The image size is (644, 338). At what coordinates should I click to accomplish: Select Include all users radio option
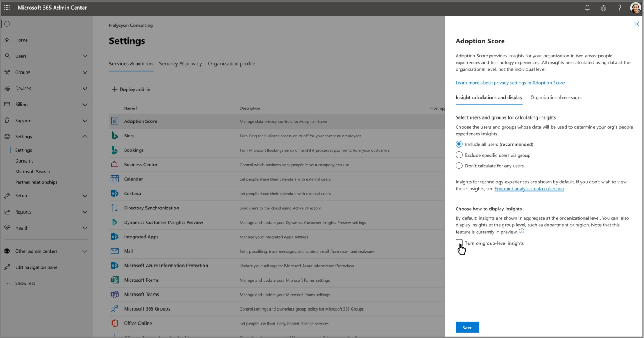point(459,144)
